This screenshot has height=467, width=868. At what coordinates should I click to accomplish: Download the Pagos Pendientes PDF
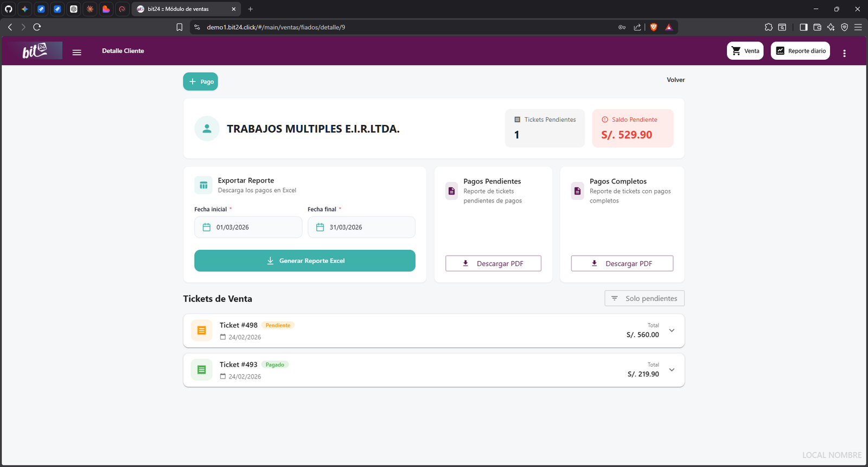click(x=493, y=263)
